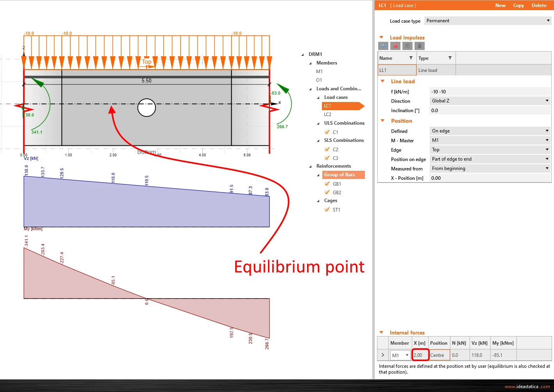Select LC2 in the load cases tree
Screen dimensions: 554x392
[x=327, y=115]
